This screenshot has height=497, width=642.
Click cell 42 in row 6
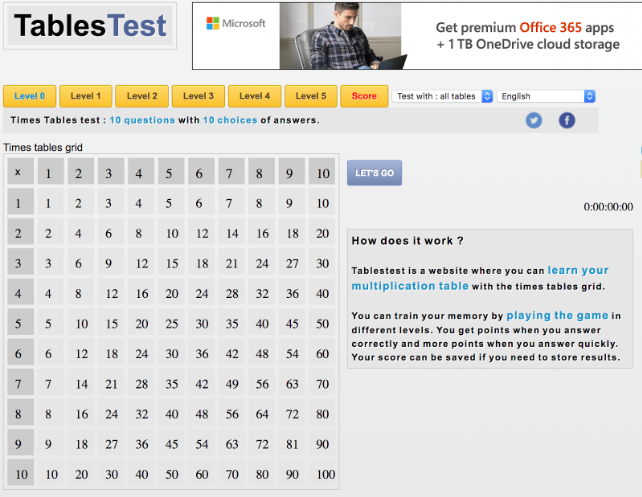[x=231, y=352]
